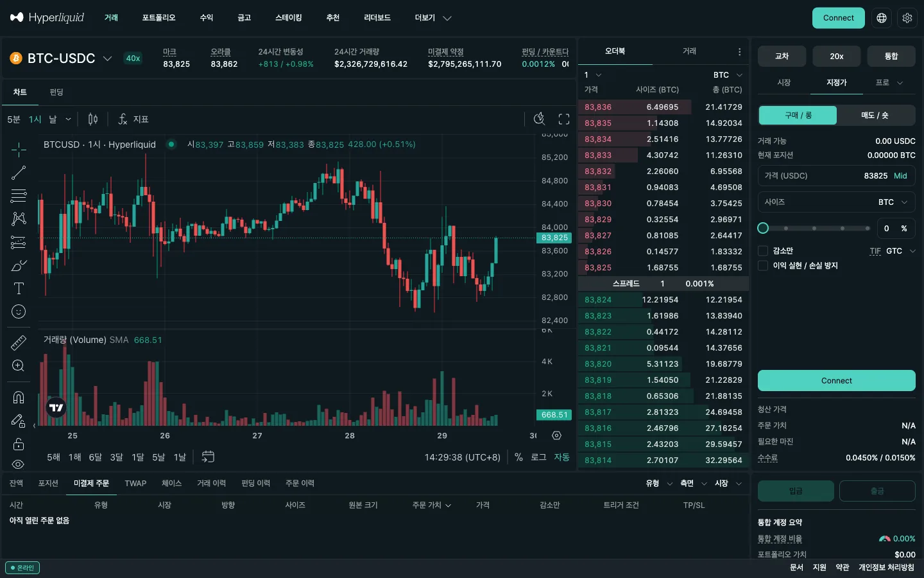Select the 구매 / 롱 side toggle
924x578 pixels.
798,115
